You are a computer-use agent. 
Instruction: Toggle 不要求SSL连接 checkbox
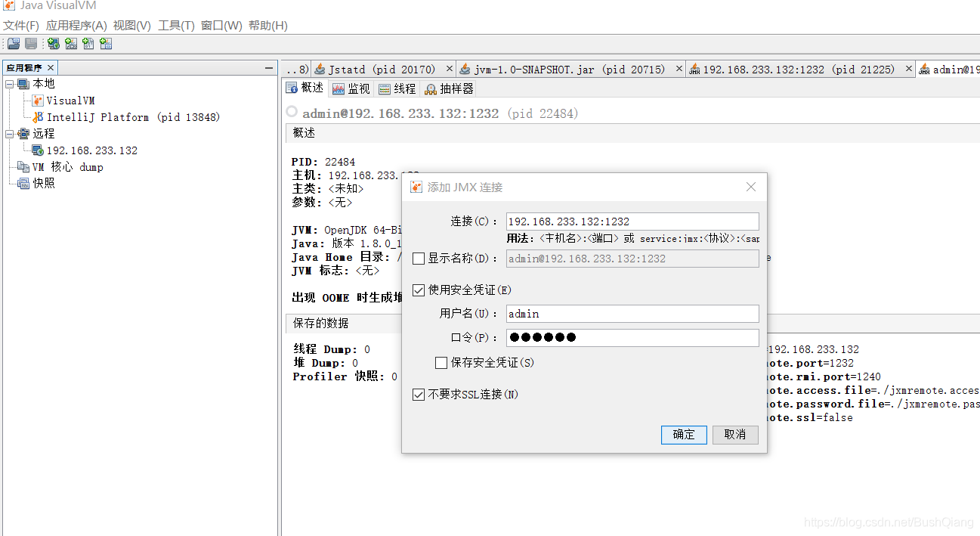tap(419, 395)
